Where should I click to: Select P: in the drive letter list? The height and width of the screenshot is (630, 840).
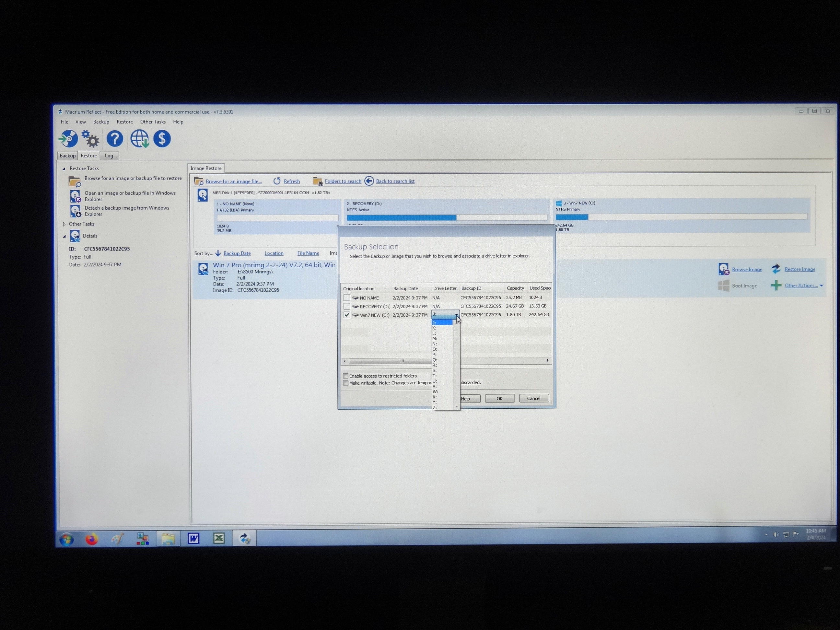tap(442, 354)
